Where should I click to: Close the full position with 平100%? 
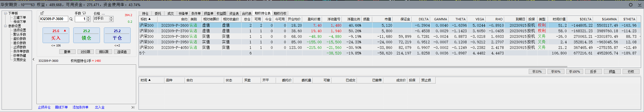coord(574,72)
